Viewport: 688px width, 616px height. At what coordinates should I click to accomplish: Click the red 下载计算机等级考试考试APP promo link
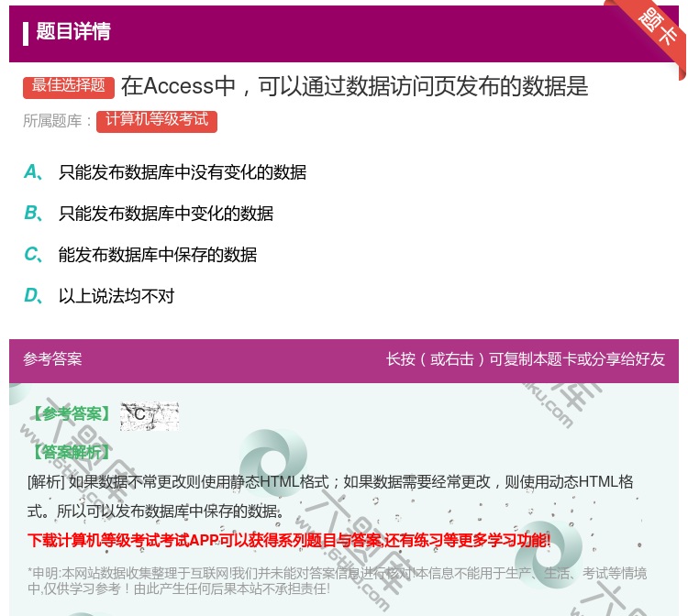289,540
